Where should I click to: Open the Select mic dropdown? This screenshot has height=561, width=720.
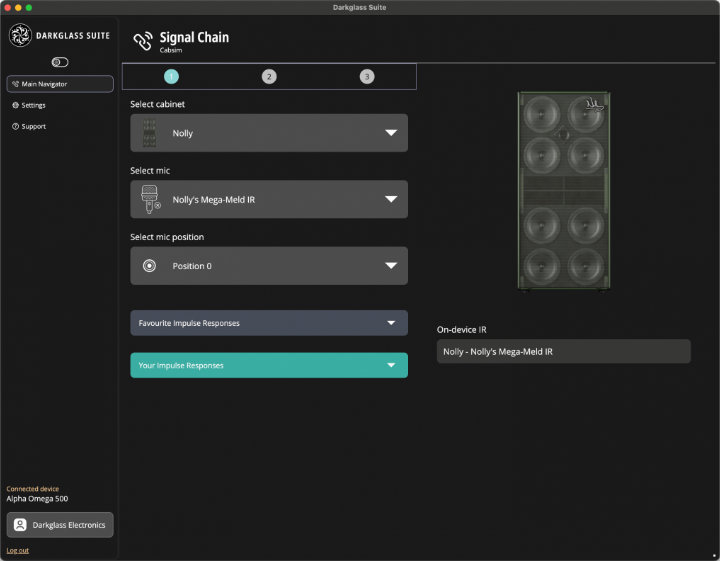pyautogui.click(x=269, y=199)
